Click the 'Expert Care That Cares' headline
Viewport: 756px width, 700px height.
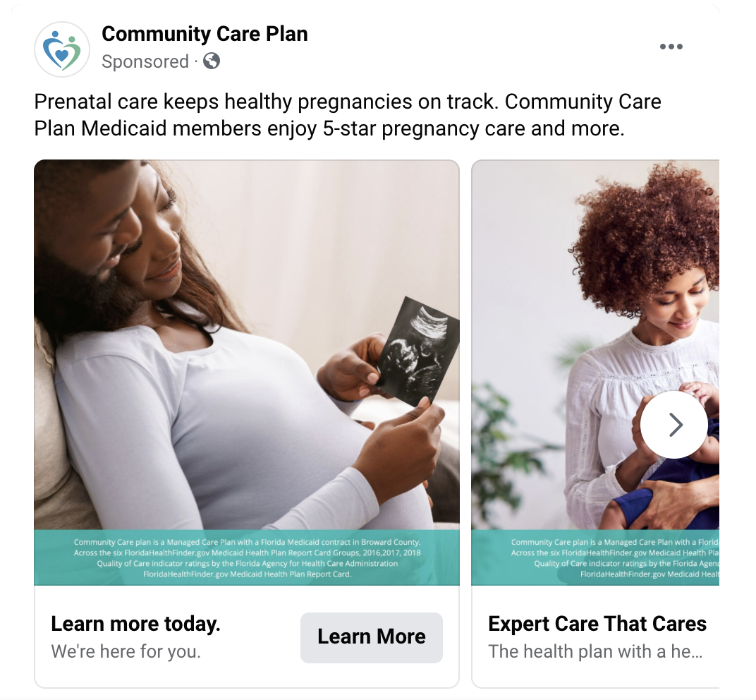click(x=597, y=623)
